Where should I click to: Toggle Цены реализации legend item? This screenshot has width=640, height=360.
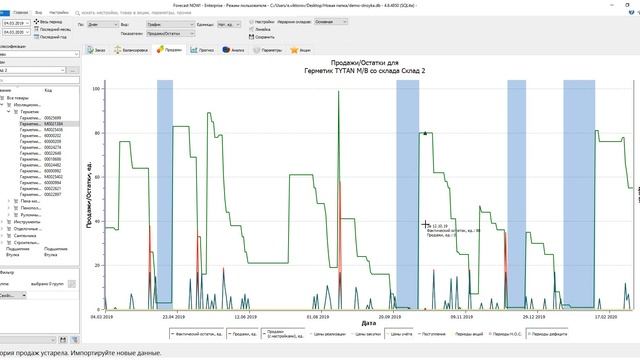click(x=328, y=334)
